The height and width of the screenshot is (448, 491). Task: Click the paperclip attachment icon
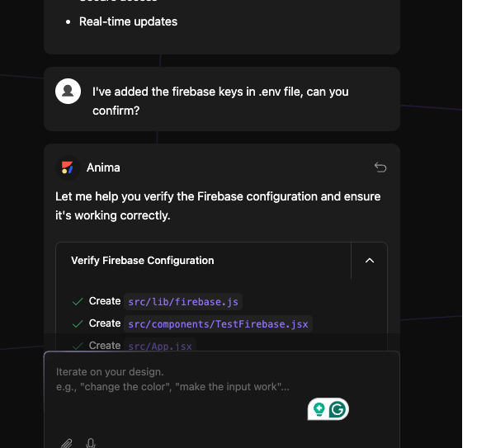tap(67, 443)
